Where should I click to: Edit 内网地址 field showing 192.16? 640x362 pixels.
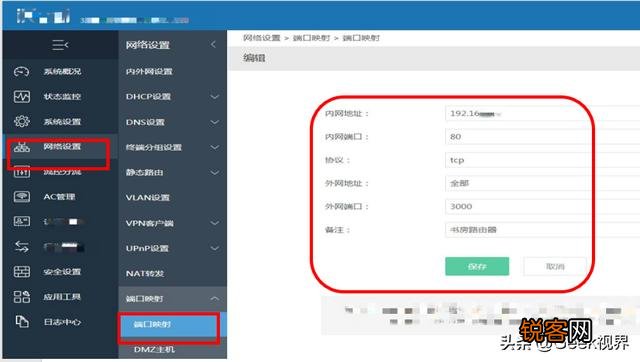[542, 113]
